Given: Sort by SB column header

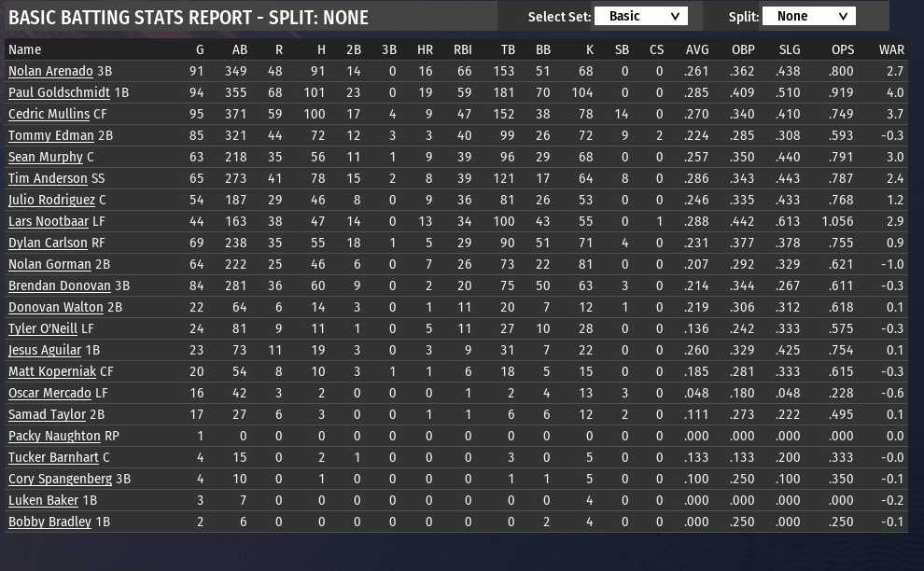Looking at the screenshot, I should [x=622, y=50].
